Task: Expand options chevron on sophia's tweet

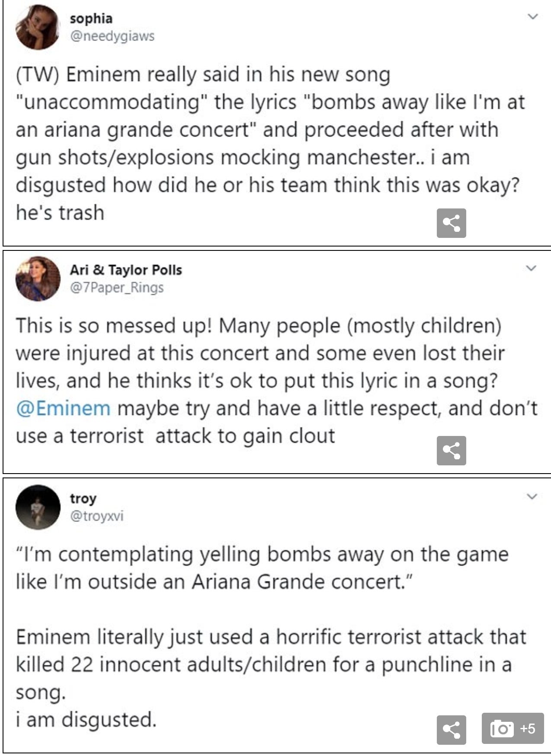Action: point(533,16)
